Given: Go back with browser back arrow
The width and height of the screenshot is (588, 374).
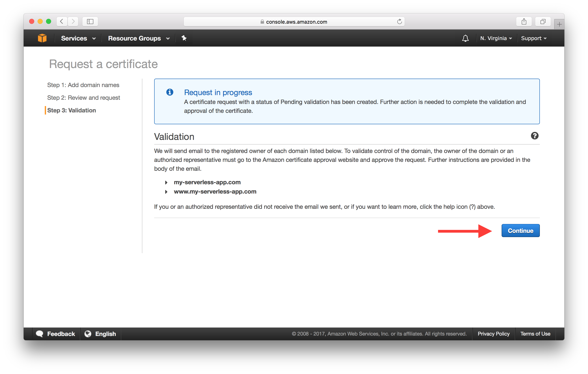Looking at the screenshot, I should 62,22.
